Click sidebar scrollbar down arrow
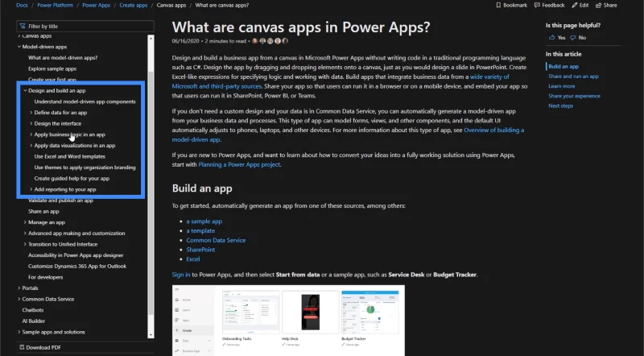Screen dimensions: 644x356 pos(151,335)
